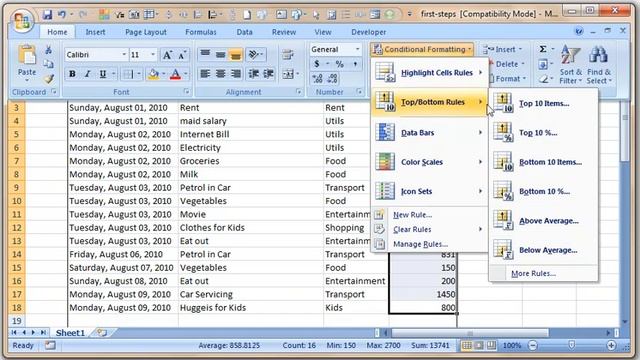Activate the Format Painter brush
The image size is (640, 360).
pos(49,78)
